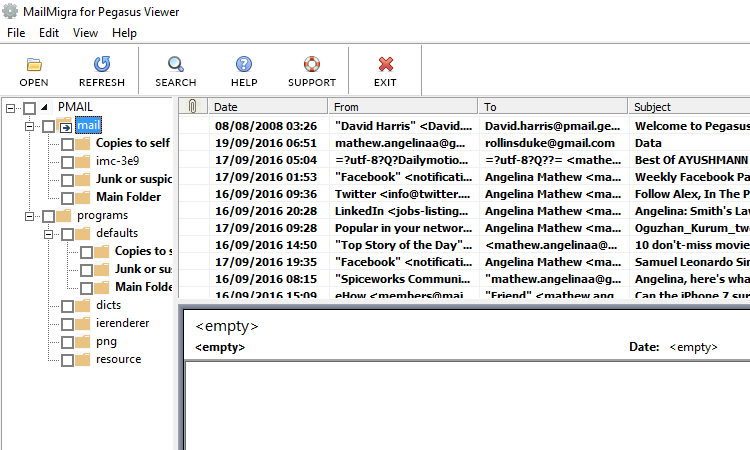
Task: Check Copies to self box under defaults
Action: pos(87,252)
